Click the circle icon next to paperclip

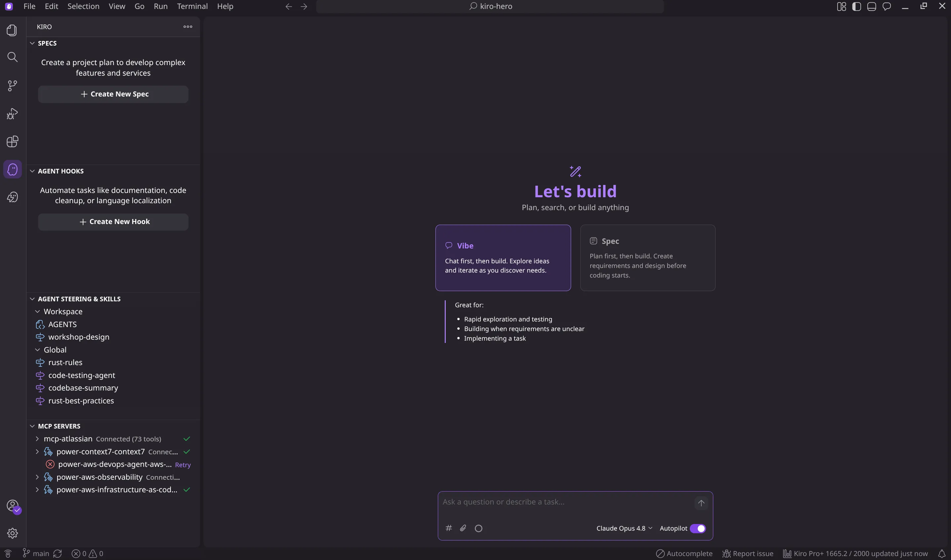478,528
